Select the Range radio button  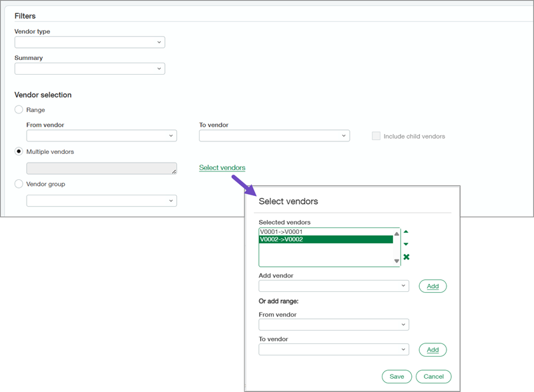(19, 109)
